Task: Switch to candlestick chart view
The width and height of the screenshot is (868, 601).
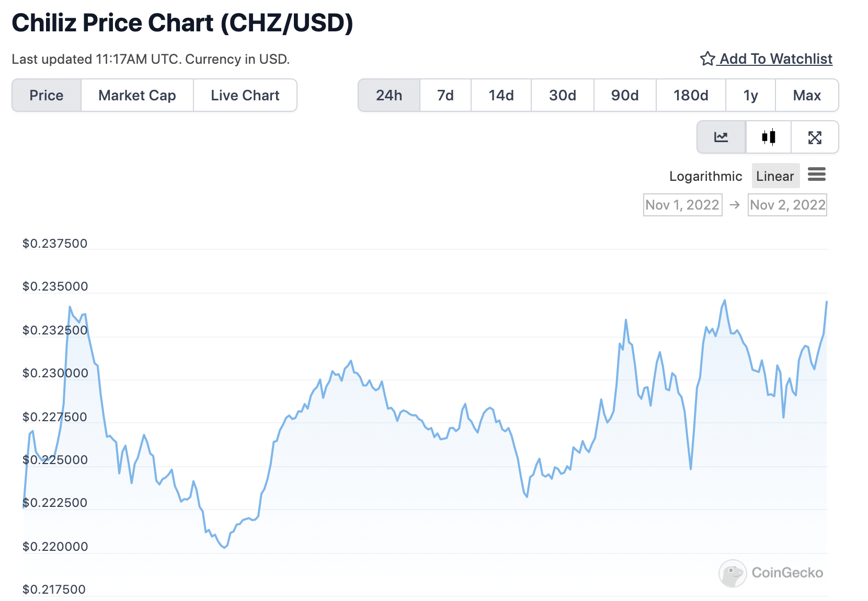Action: point(769,137)
